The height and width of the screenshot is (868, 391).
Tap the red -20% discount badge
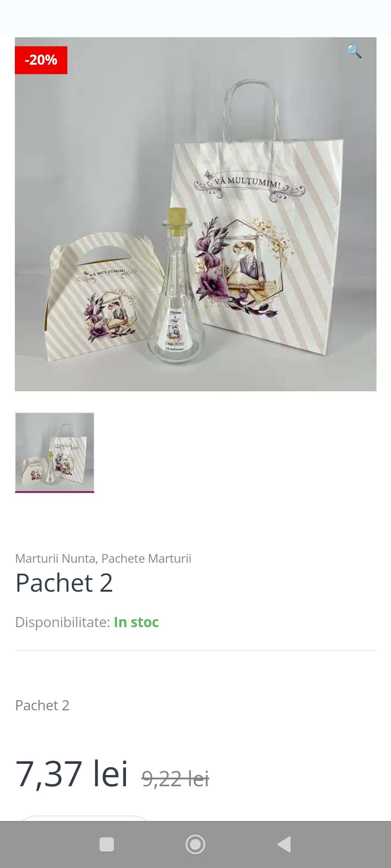point(41,60)
